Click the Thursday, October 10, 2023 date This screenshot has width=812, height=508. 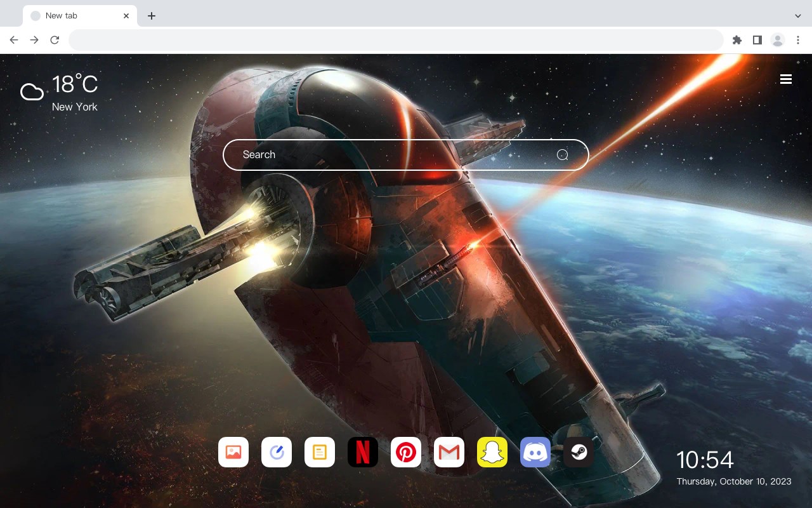pyautogui.click(x=734, y=481)
